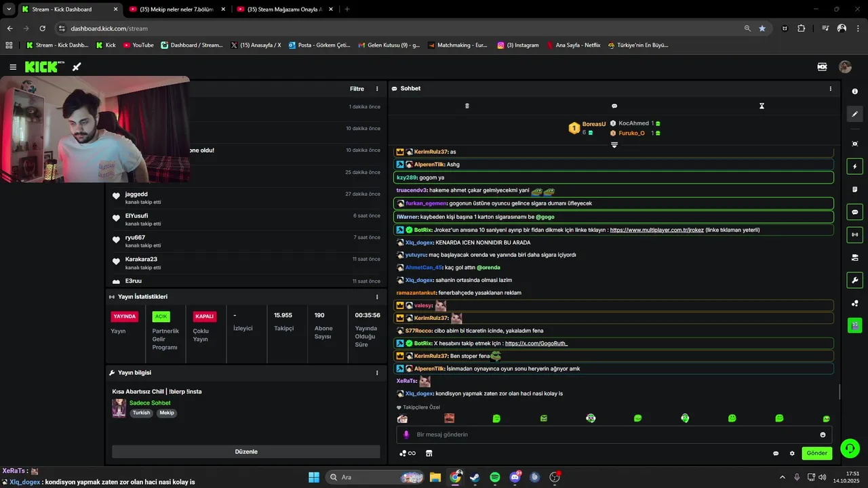
Task: Open the hamburger menu beside Kick logo
Action: click(x=13, y=67)
